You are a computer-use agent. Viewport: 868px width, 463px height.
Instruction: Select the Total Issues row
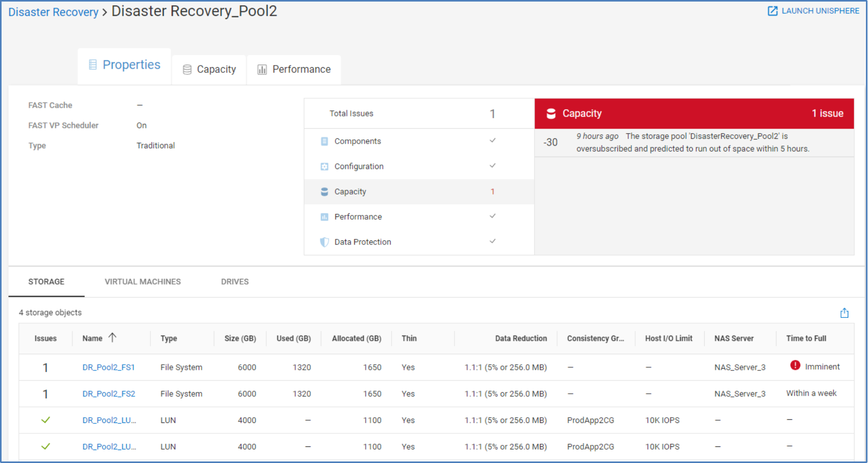(419, 113)
